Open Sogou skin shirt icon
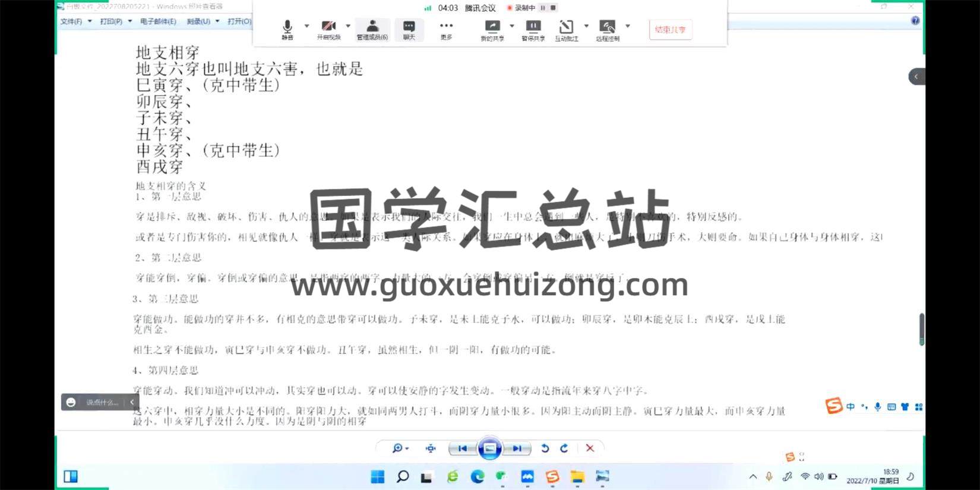 coord(905,407)
